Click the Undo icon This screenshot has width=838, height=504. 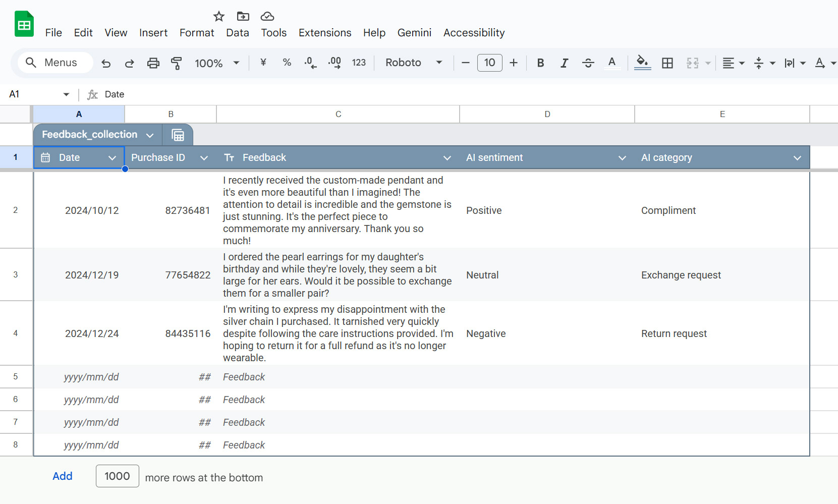(106, 63)
